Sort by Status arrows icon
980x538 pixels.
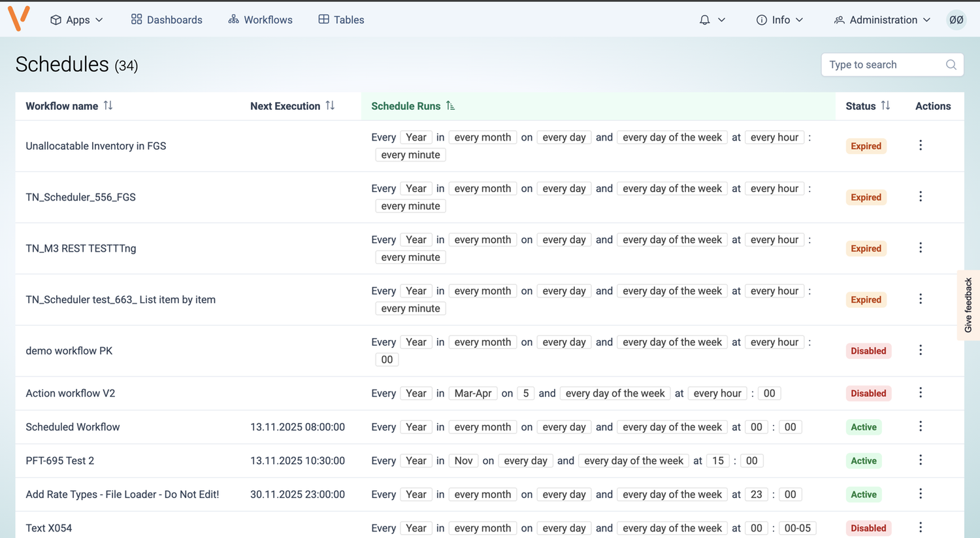(x=885, y=105)
